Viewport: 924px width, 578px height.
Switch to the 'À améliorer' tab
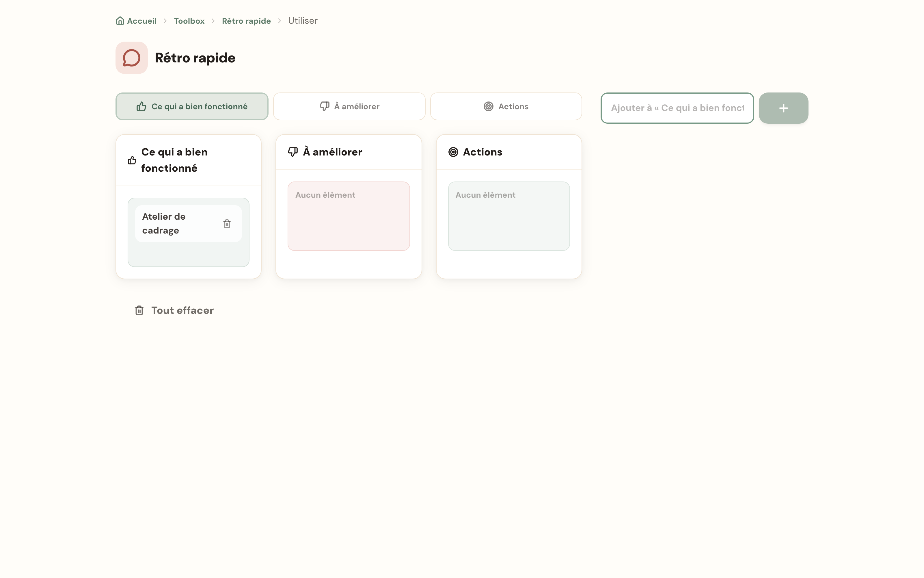[349, 106]
